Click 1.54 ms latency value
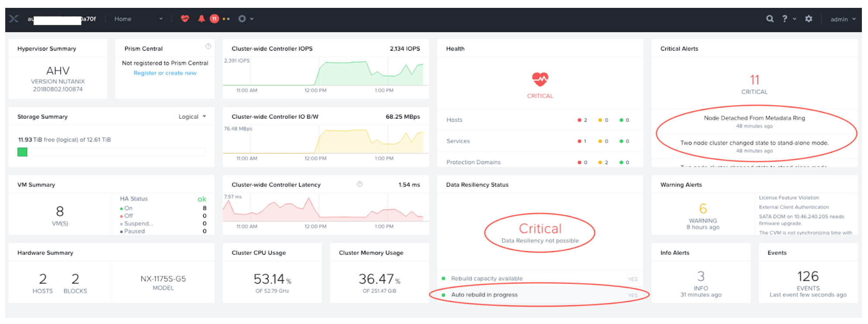This screenshot has height=324, width=868. coord(409,185)
